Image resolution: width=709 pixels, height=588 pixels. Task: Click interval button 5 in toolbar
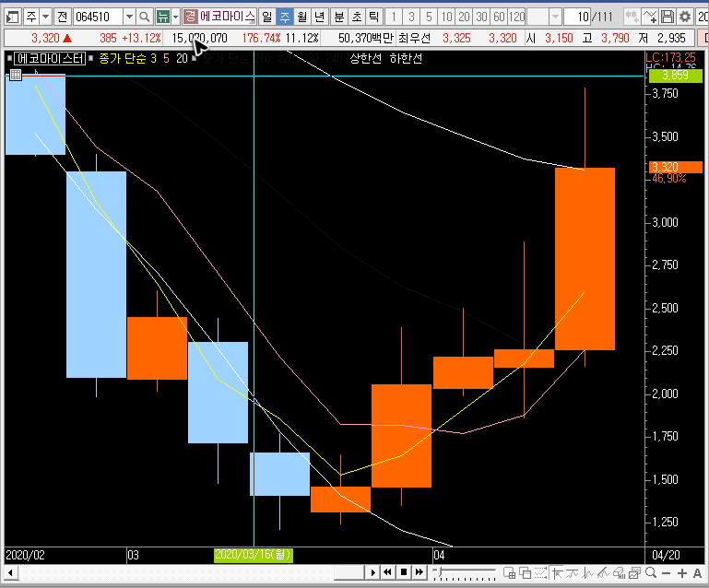(429, 18)
